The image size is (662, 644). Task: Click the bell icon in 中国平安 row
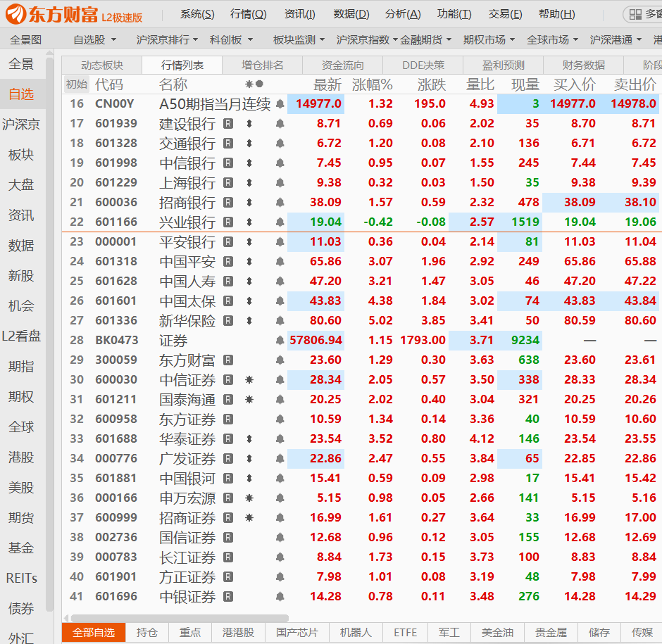pyautogui.click(x=280, y=262)
